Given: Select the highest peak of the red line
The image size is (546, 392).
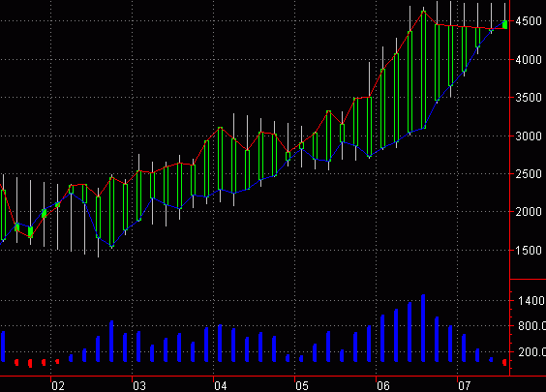Looking at the screenshot, I should [423, 12].
